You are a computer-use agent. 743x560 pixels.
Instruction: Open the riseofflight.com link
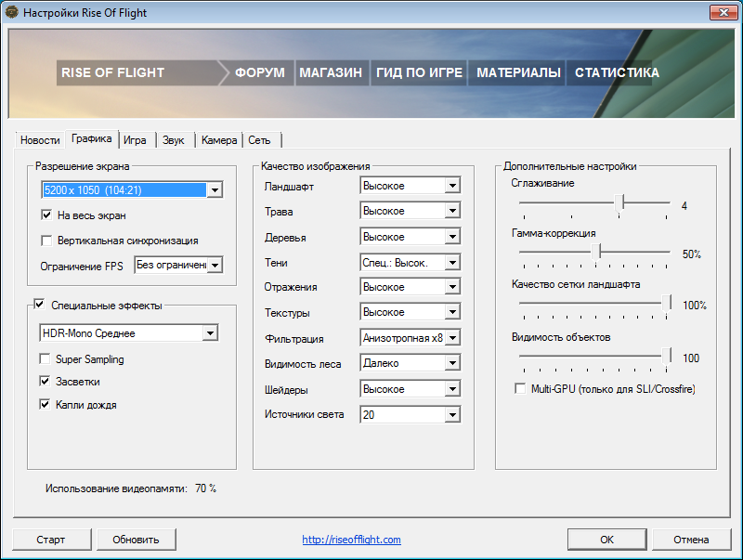pos(352,540)
